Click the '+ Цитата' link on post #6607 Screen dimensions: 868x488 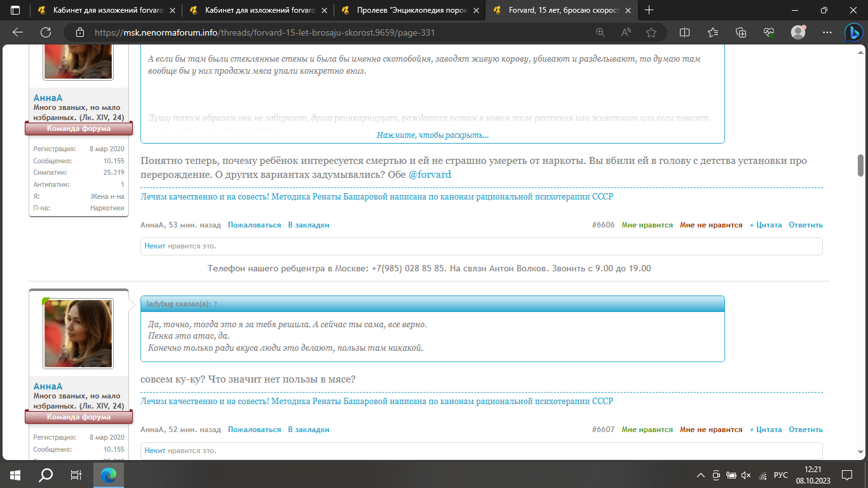765,430
